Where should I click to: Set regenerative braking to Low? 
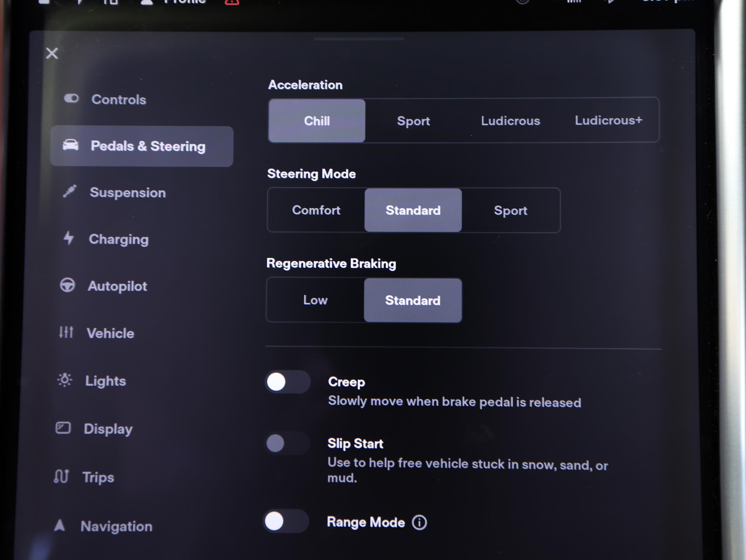coord(315,300)
